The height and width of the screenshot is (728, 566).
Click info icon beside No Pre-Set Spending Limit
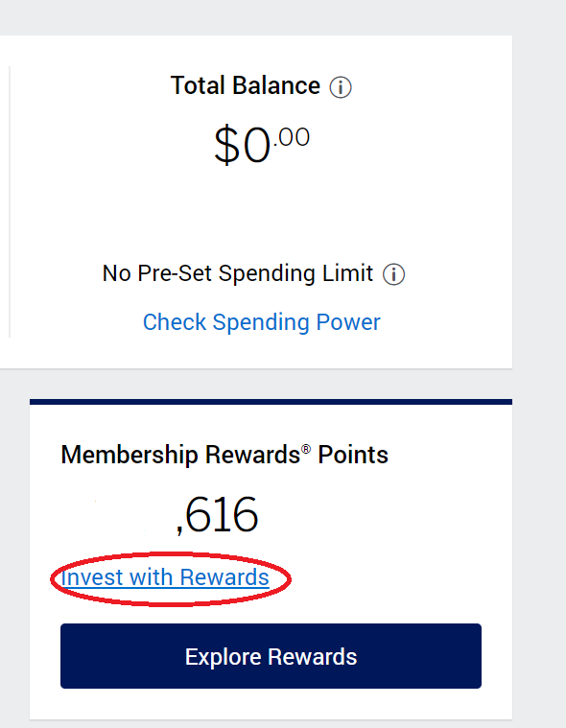tap(393, 274)
